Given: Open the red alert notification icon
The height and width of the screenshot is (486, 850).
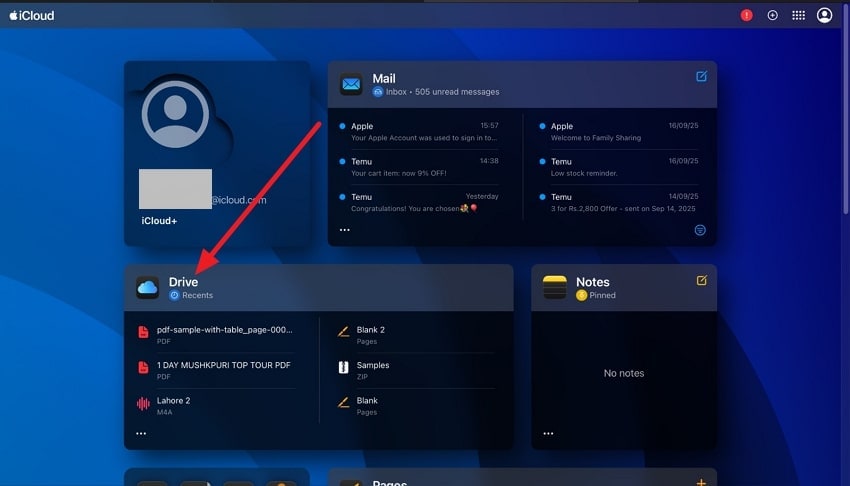Looking at the screenshot, I should pos(746,15).
